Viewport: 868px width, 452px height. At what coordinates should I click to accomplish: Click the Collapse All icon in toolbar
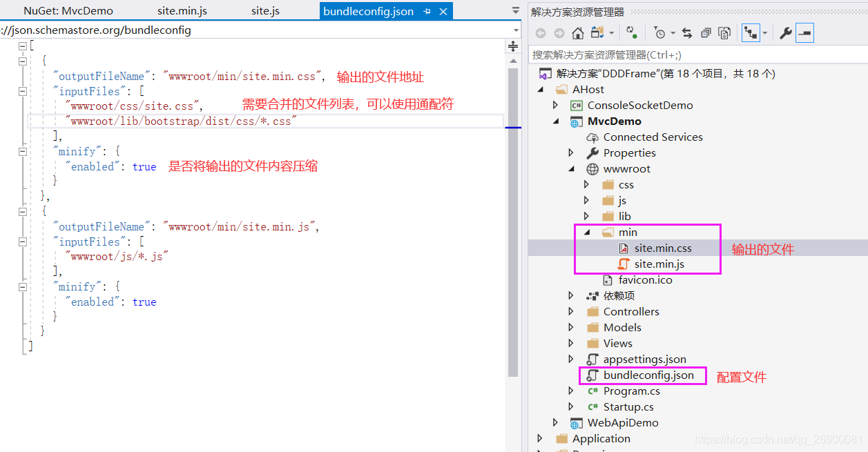(706, 32)
